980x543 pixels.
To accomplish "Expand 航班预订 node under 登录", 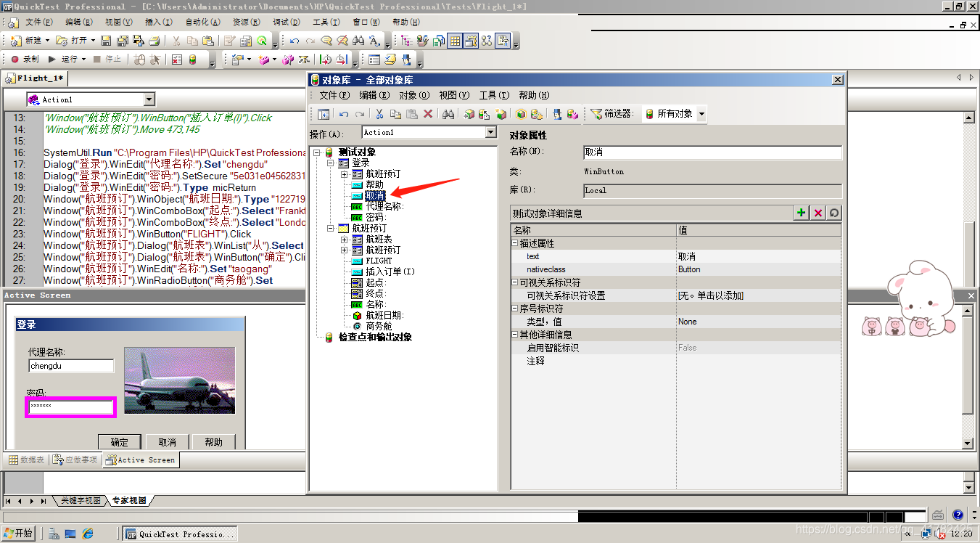I will point(344,173).
